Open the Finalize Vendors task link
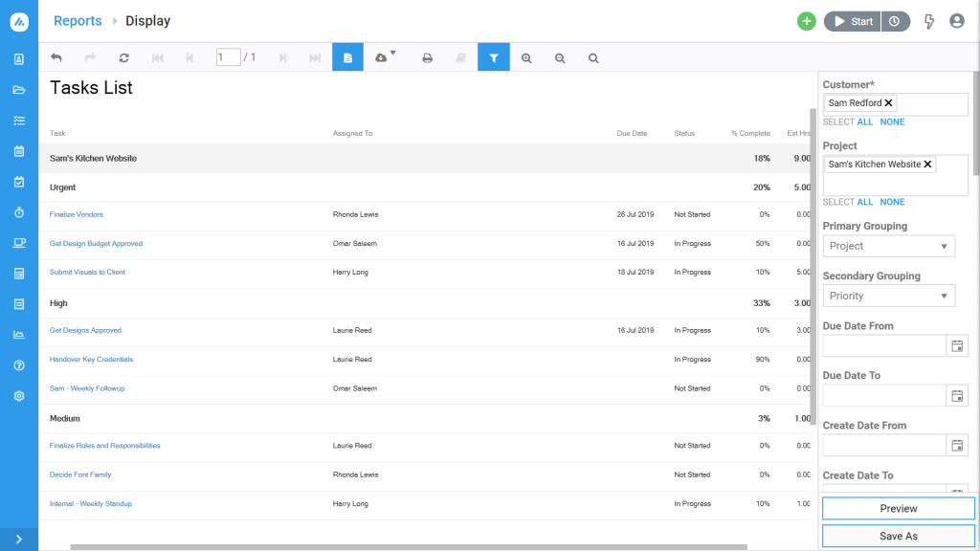Screen dimensions: 980x551 click(x=77, y=215)
